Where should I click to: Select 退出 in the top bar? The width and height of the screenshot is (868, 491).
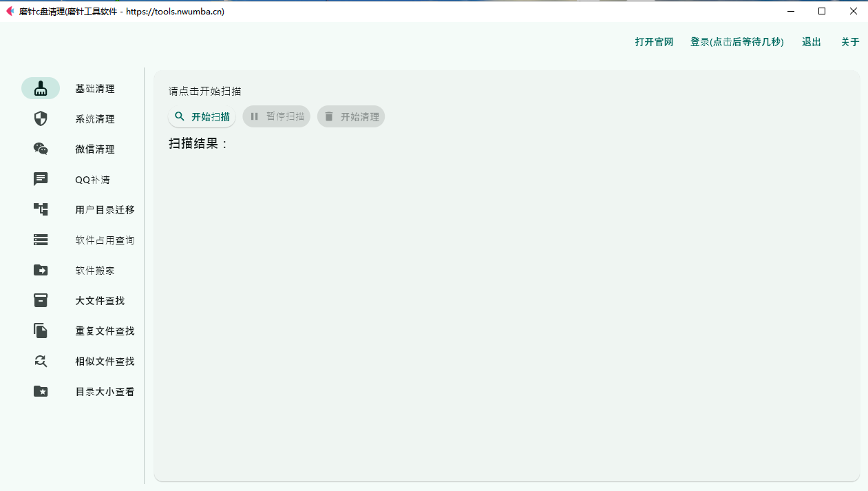pos(811,41)
